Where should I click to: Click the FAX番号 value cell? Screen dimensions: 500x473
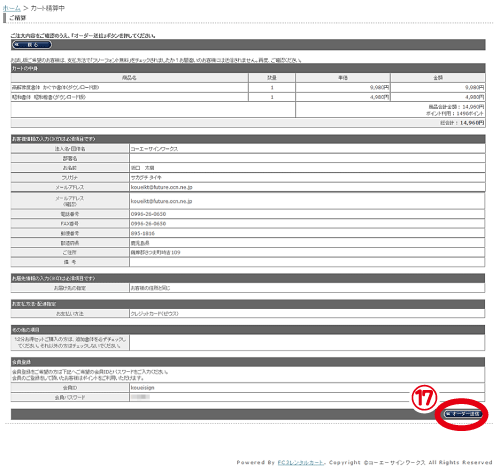[307, 223]
